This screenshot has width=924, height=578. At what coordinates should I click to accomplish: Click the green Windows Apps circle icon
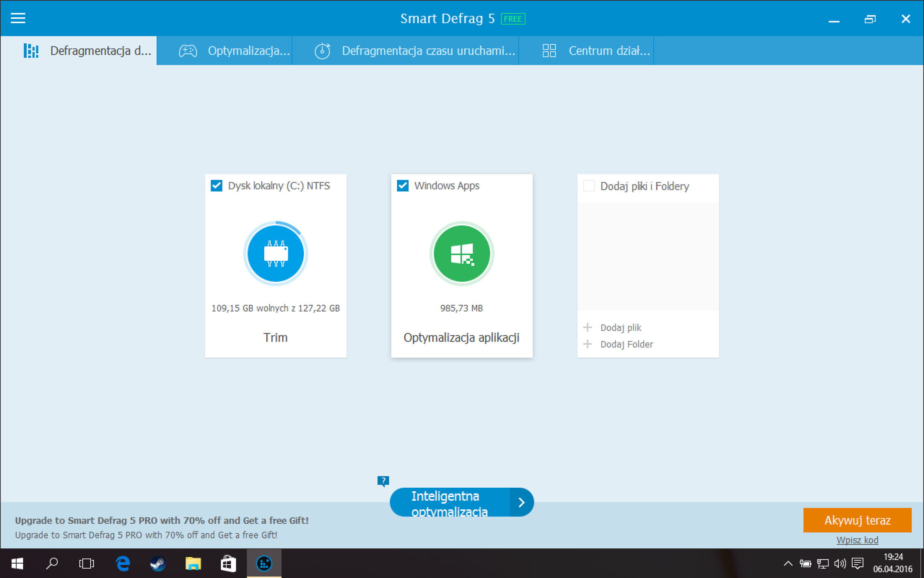click(462, 254)
